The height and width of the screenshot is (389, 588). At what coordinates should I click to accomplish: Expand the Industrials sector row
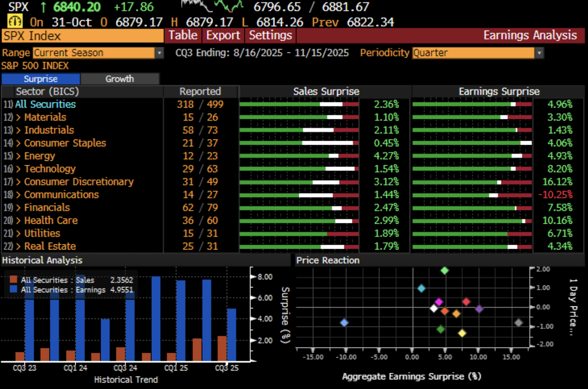18,130
